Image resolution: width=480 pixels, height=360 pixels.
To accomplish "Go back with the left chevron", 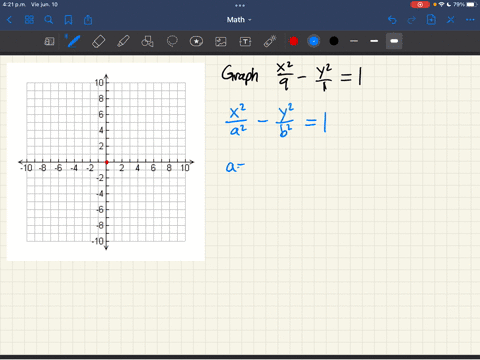I will click(9, 20).
